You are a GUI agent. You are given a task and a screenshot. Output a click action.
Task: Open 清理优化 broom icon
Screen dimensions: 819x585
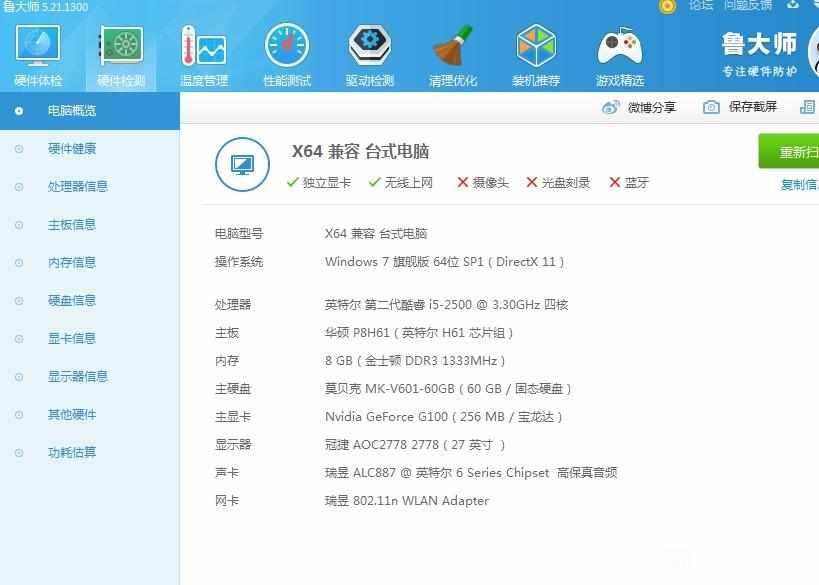pyautogui.click(x=452, y=45)
